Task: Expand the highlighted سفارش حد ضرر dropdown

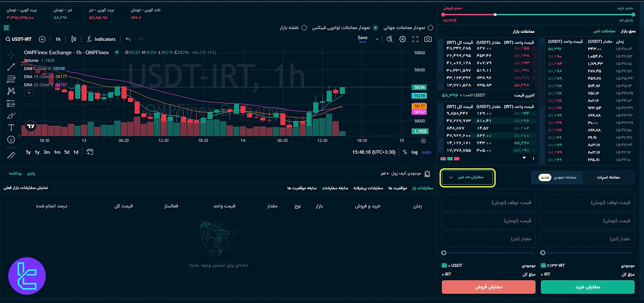Action: (467, 177)
